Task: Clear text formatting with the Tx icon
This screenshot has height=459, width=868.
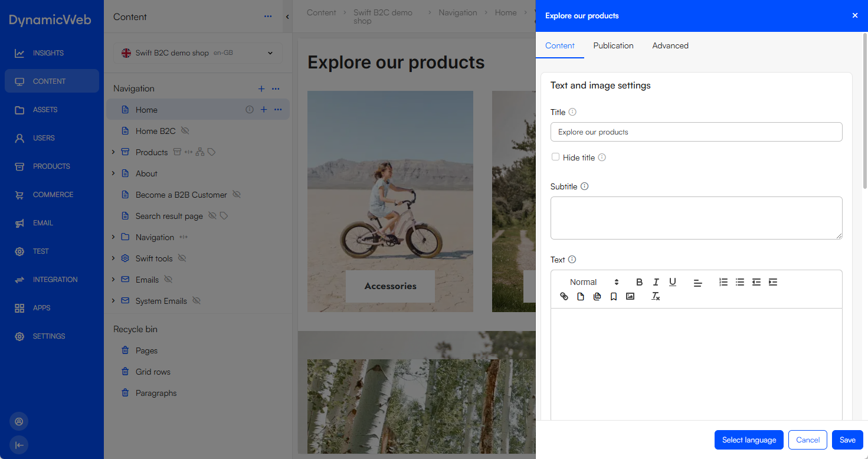Action: [655, 296]
